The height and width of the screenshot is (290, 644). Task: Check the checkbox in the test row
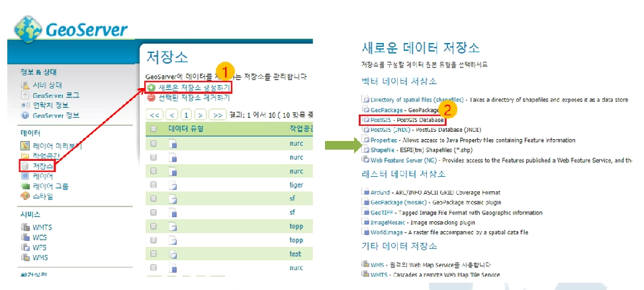154,254
